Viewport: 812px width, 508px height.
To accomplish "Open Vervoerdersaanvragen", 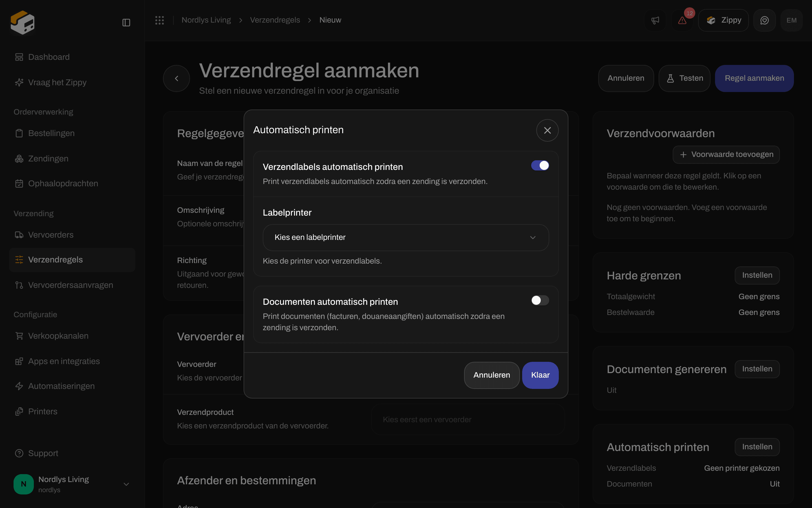I will (72, 285).
